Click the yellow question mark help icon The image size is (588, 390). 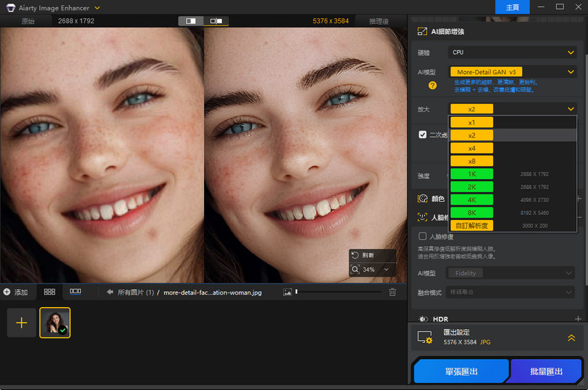click(x=432, y=85)
